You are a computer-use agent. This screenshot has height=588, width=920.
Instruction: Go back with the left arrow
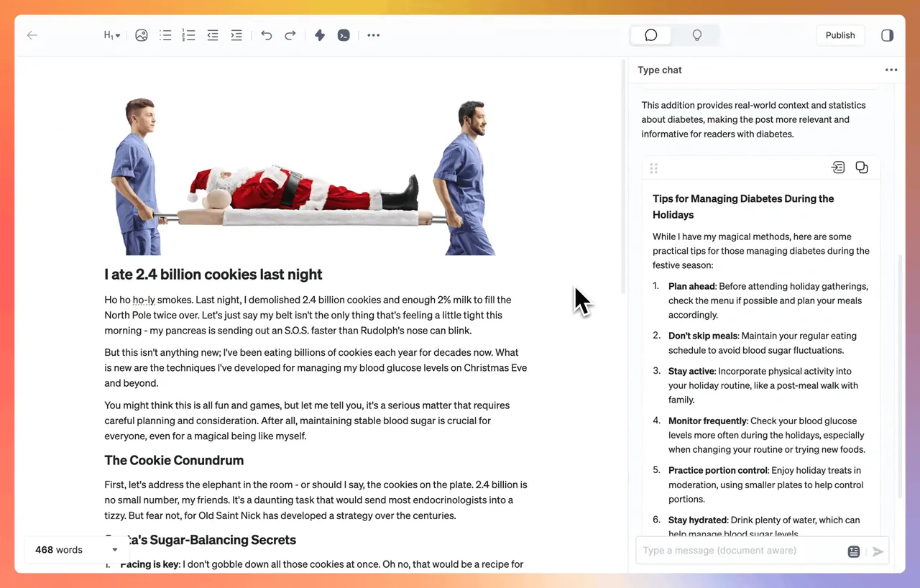32,35
